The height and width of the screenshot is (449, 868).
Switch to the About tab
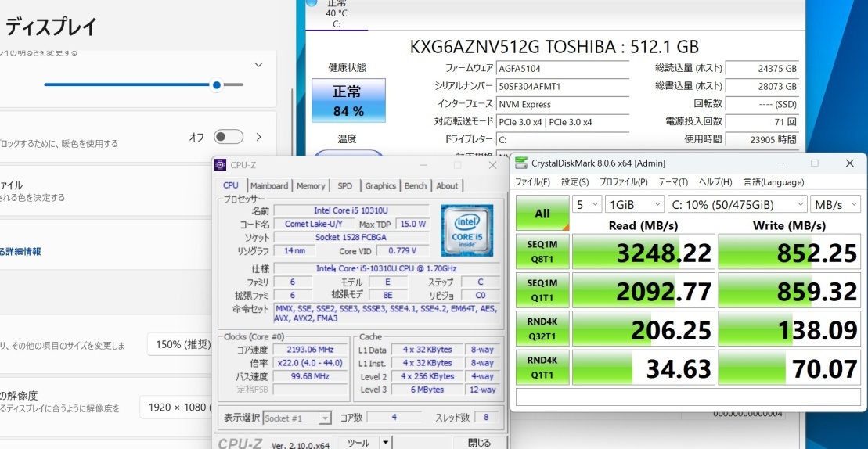tap(447, 186)
